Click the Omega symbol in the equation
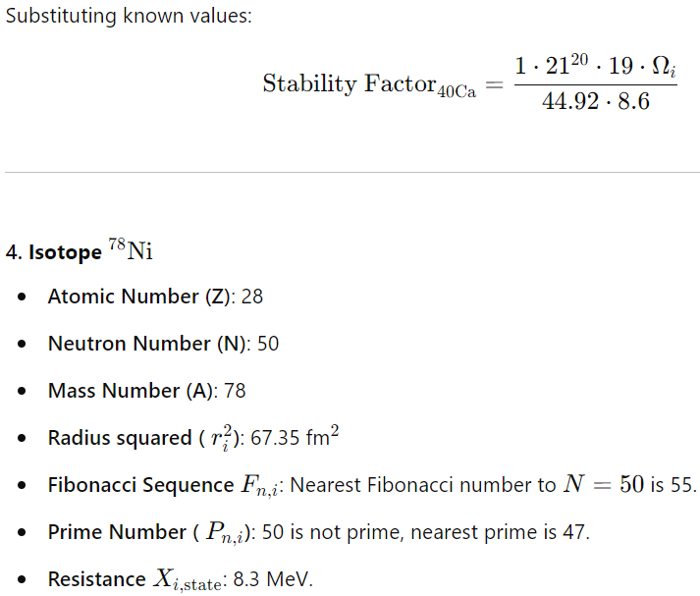 (664, 67)
